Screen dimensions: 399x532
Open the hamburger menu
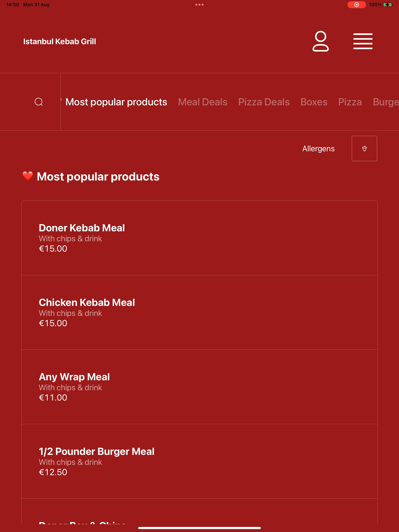363,41
